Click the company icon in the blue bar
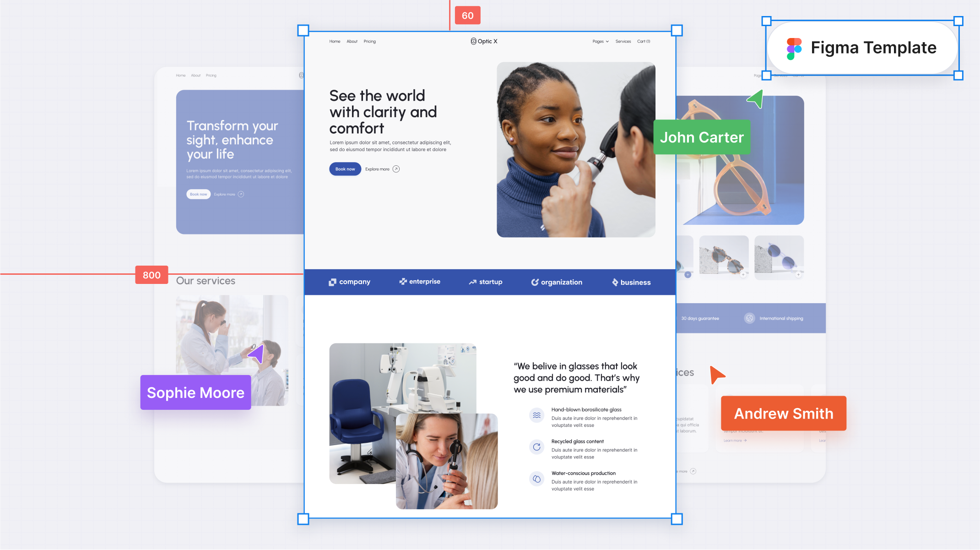 pyautogui.click(x=332, y=281)
